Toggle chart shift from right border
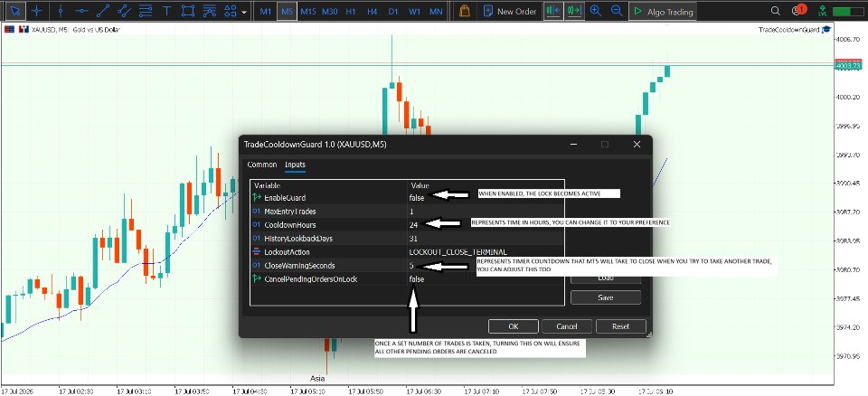868x396 pixels. pyautogui.click(x=552, y=11)
